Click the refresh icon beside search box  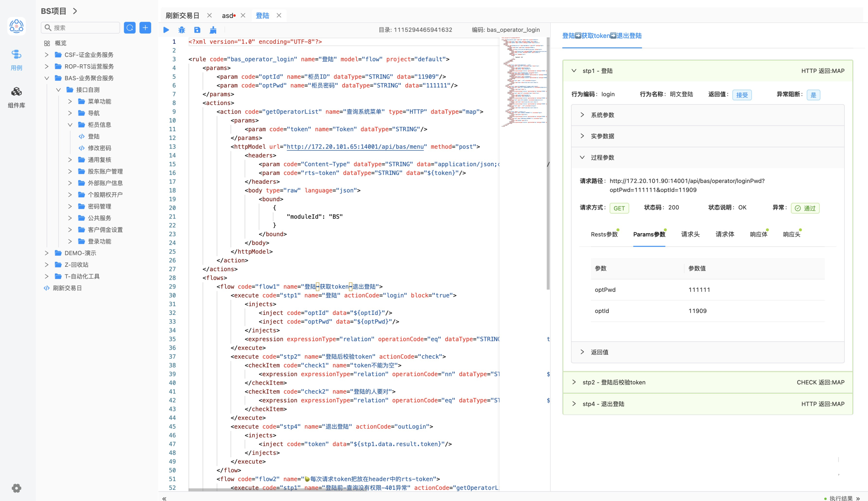coord(130,27)
